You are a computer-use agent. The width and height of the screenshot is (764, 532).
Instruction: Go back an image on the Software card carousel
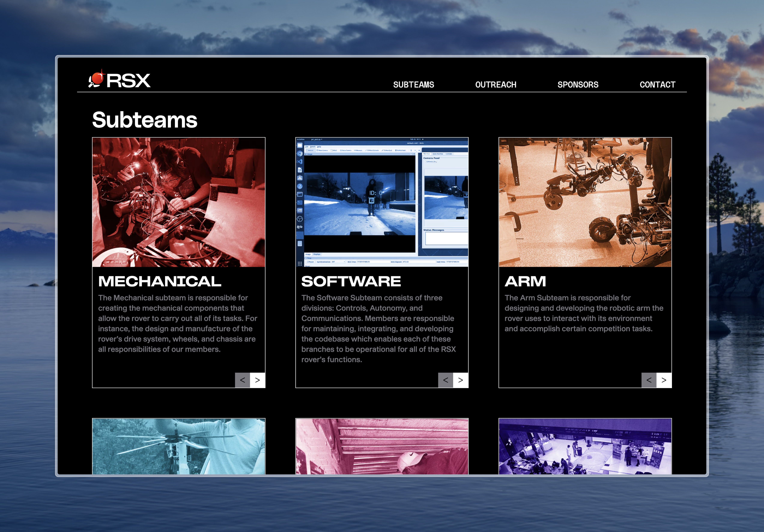click(446, 380)
